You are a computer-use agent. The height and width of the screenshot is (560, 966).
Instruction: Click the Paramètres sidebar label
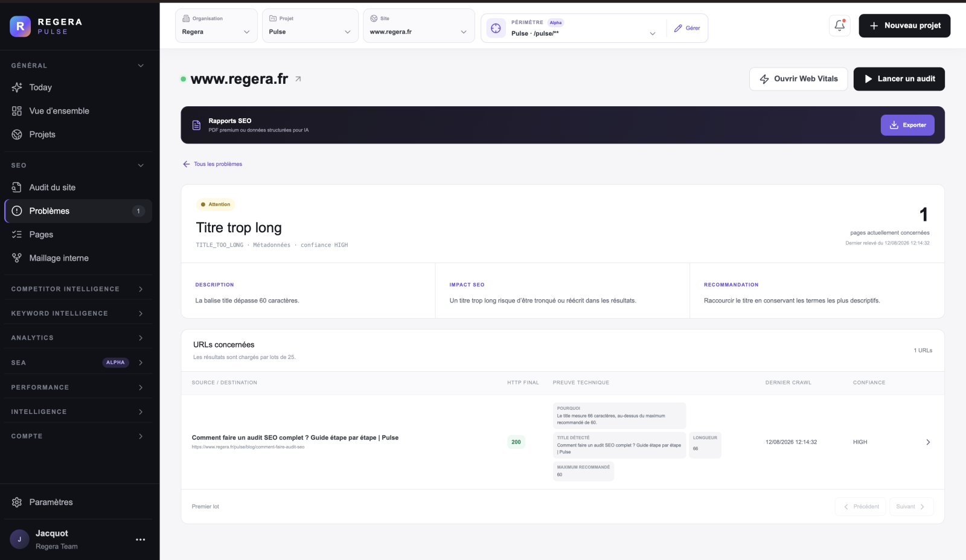tap(51, 502)
